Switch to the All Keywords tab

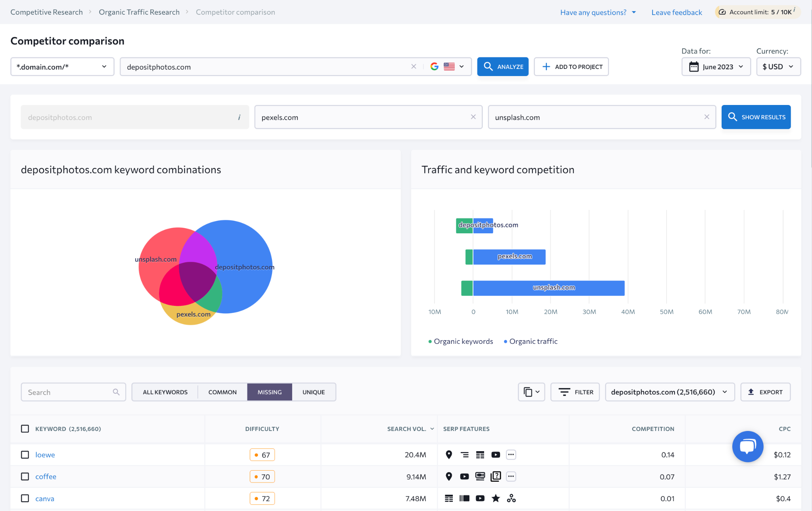point(165,392)
